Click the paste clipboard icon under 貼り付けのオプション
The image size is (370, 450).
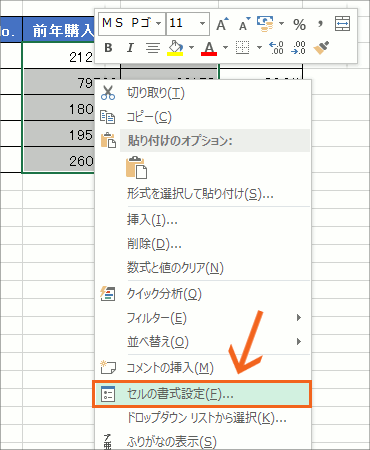[x=136, y=167]
